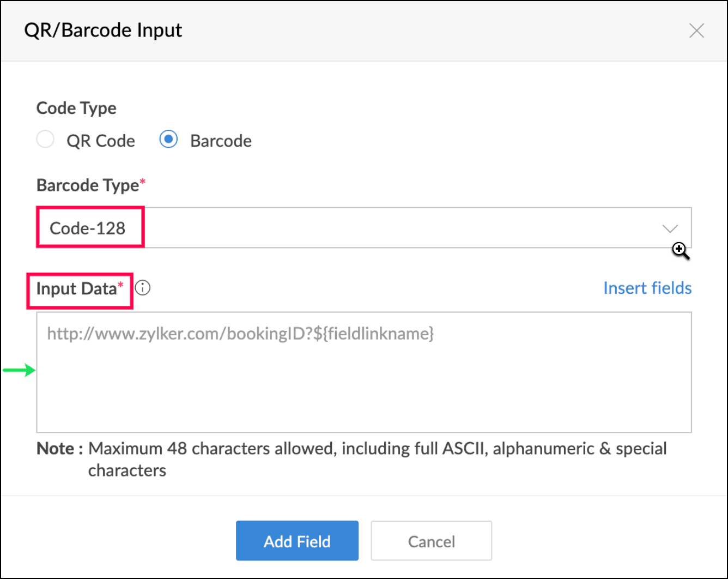Click the Barcode option label text
This screenshot has width=728, height=579.
(221, 141)
